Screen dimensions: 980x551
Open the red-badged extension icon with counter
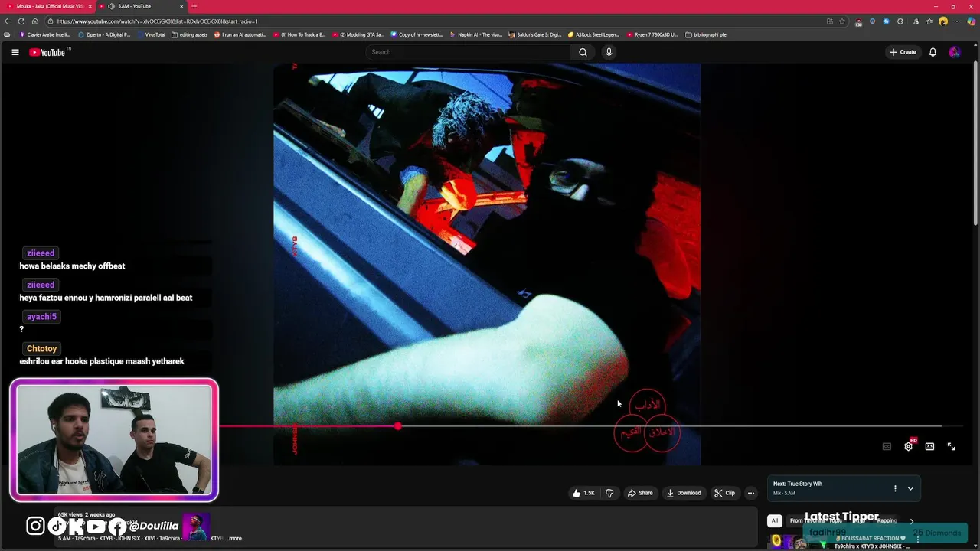point(858,21)
